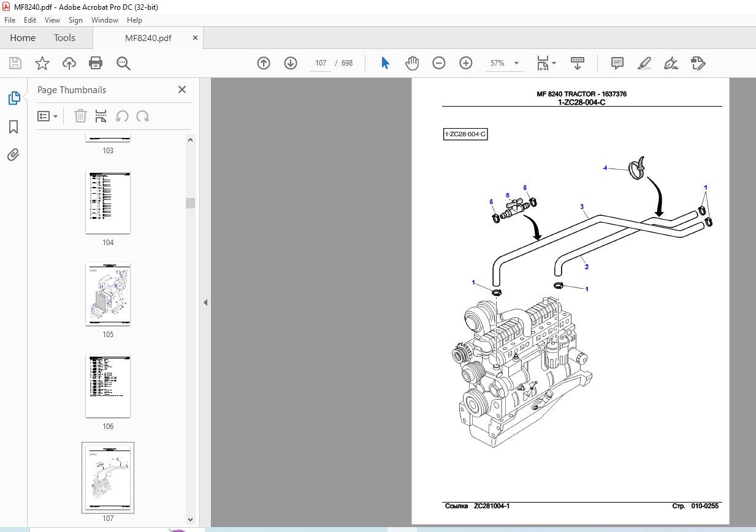Open thumbnails options dropdown
The image size is (756, 532).
point(47,116)
